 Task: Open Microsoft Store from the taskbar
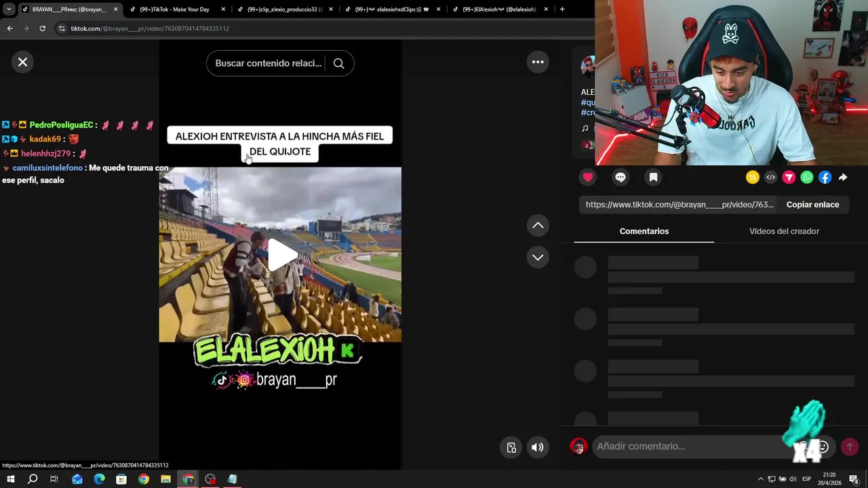(x=121, y=479)
